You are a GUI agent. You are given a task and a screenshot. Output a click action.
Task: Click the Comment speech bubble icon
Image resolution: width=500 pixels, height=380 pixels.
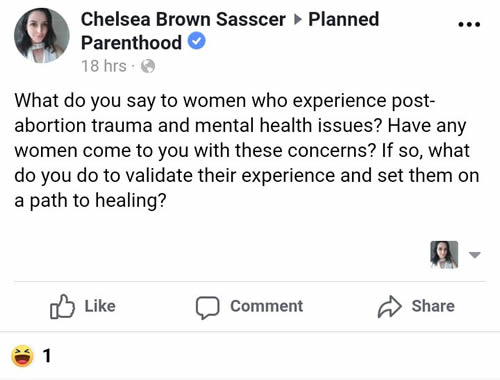tap(207, 307)
